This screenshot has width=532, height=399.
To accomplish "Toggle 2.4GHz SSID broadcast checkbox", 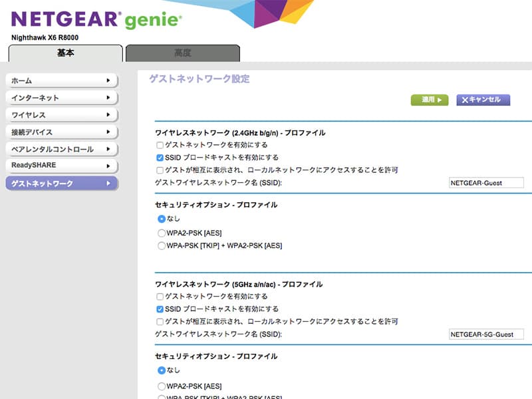I will pos(160,158).
